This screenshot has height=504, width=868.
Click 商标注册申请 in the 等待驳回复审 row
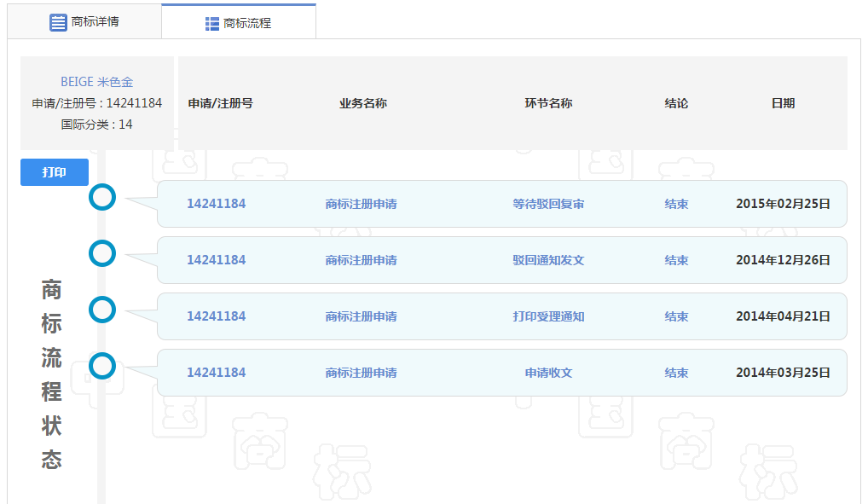click(361, 204)
